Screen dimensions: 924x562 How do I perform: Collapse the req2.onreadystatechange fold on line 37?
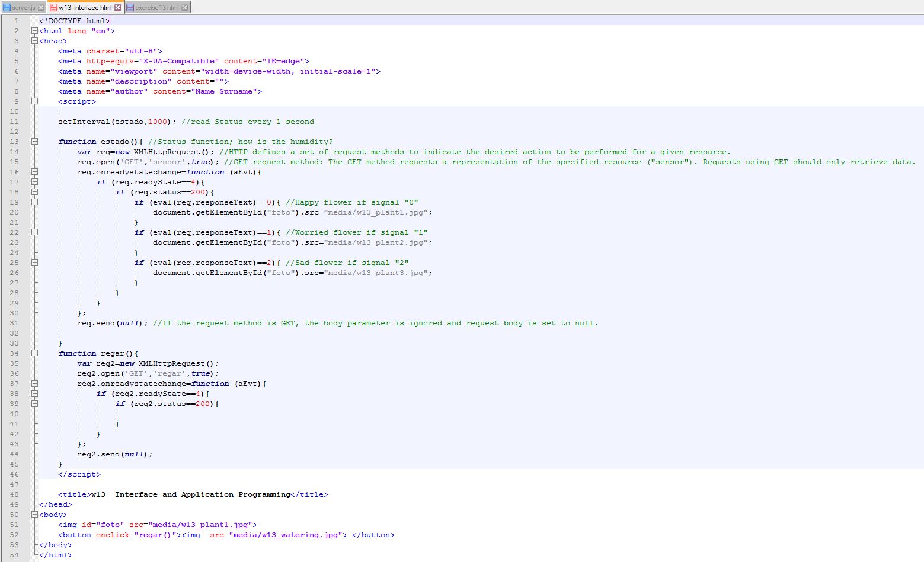(34, 384)
